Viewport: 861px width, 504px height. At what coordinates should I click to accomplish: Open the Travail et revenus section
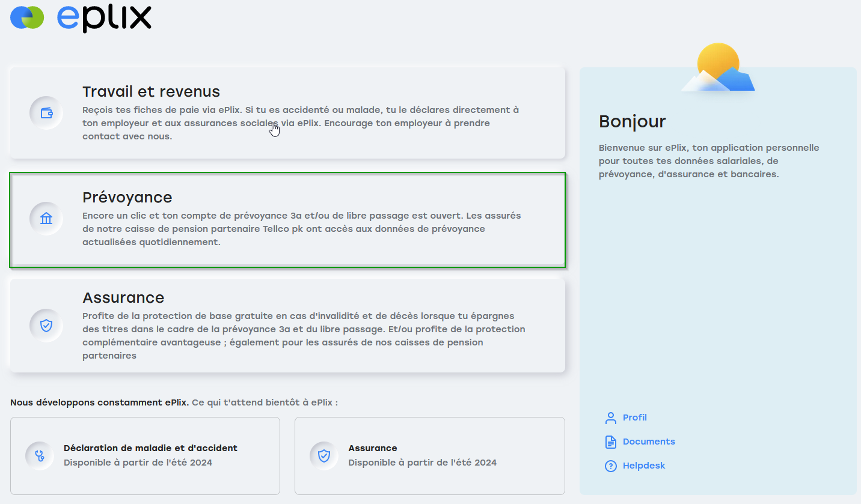(x=287, y=112)
